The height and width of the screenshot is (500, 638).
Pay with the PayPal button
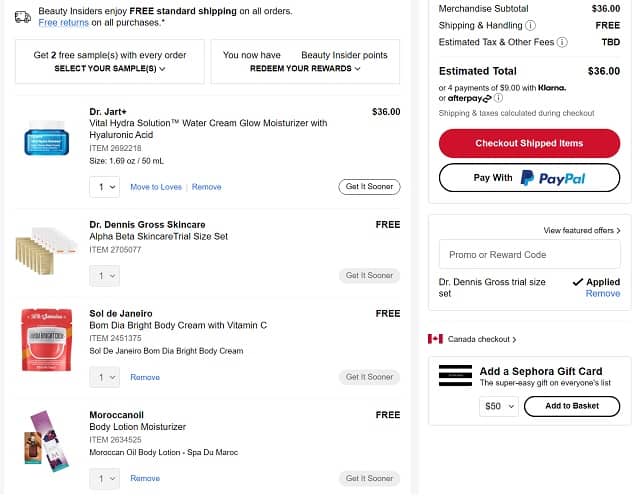[529, 178]
